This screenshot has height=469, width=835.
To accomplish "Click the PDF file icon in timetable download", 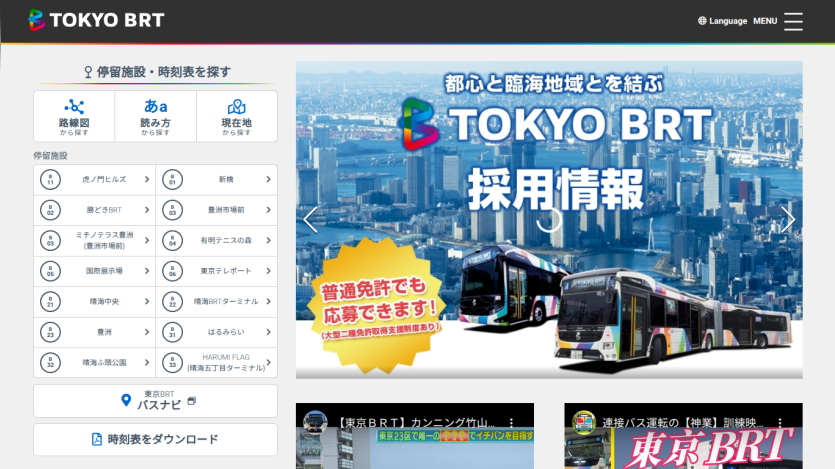I will [96, 439].
